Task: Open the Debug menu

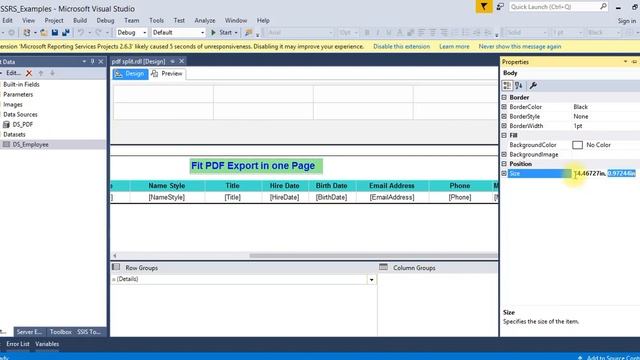Action: coord(105,20)
